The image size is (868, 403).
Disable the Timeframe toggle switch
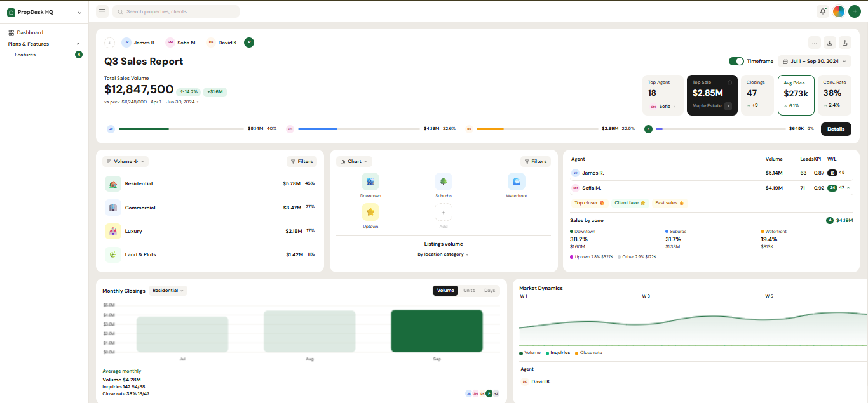click(736, 61)
